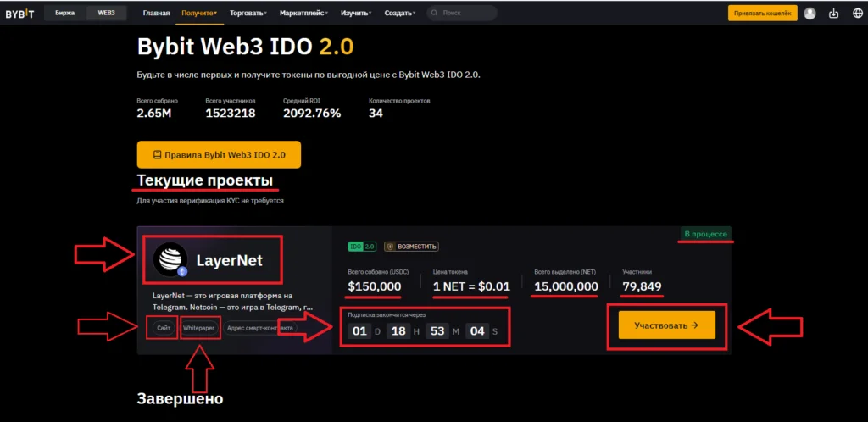The height and width of the screenshot is (422, 868).
Task: Click the LayerNet description text
Action: pos(234,301)
